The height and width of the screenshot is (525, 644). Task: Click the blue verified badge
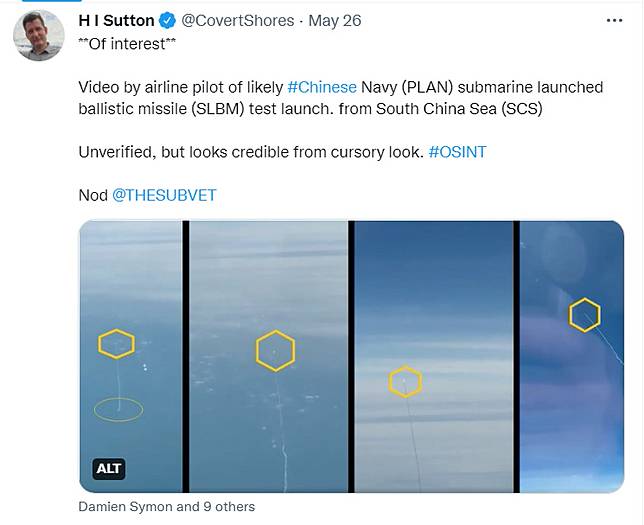(x=168, y=20)
